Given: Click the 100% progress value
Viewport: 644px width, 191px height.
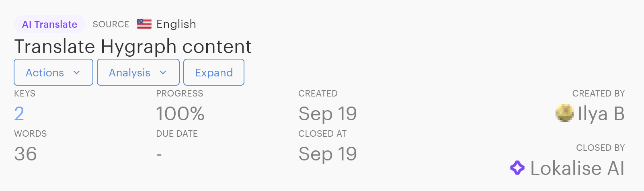Looking at the screenshot, I should pos(180,114).
